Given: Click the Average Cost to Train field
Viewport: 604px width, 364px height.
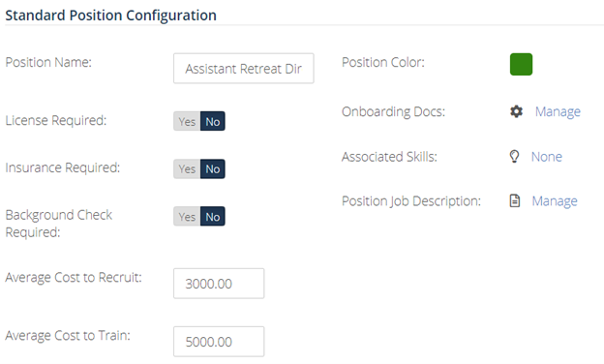Looking at the screenshot, I should [x=219, y=342].
